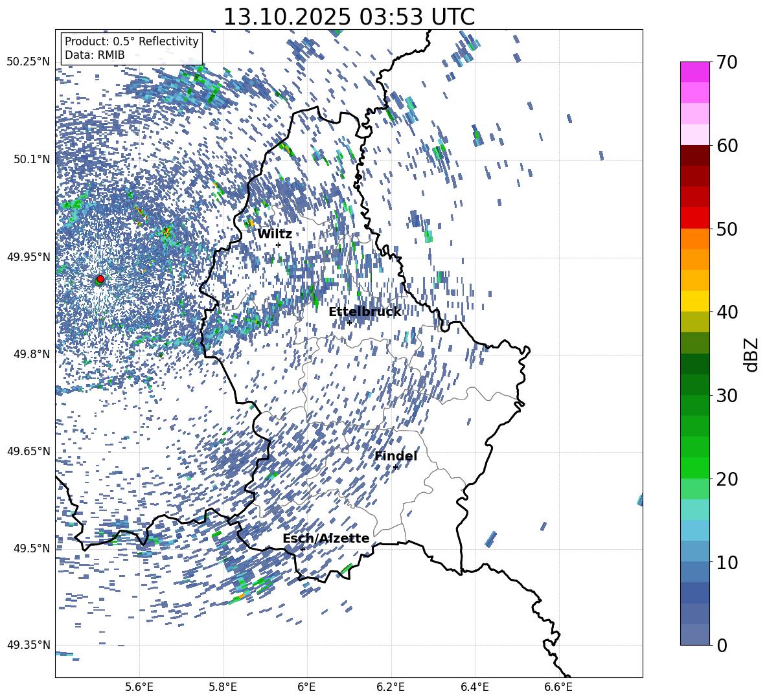Click the Esch/Alzette city label

pos(326,538)
